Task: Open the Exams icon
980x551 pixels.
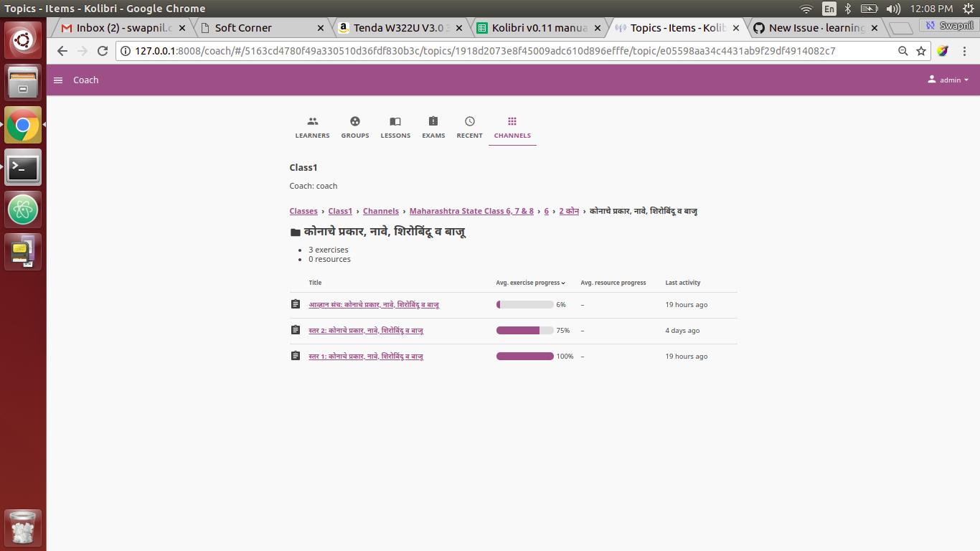Action: [x=433, y=122]
